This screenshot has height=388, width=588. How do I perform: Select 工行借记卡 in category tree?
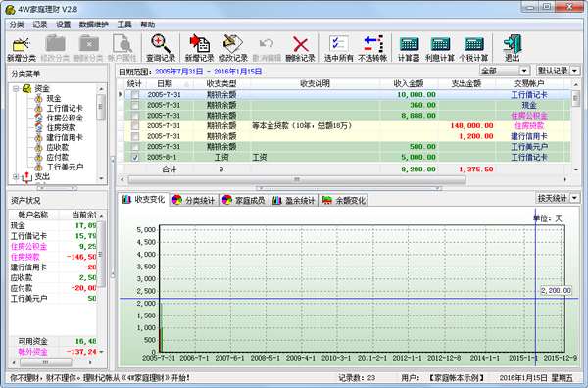[x=65, y=109]
